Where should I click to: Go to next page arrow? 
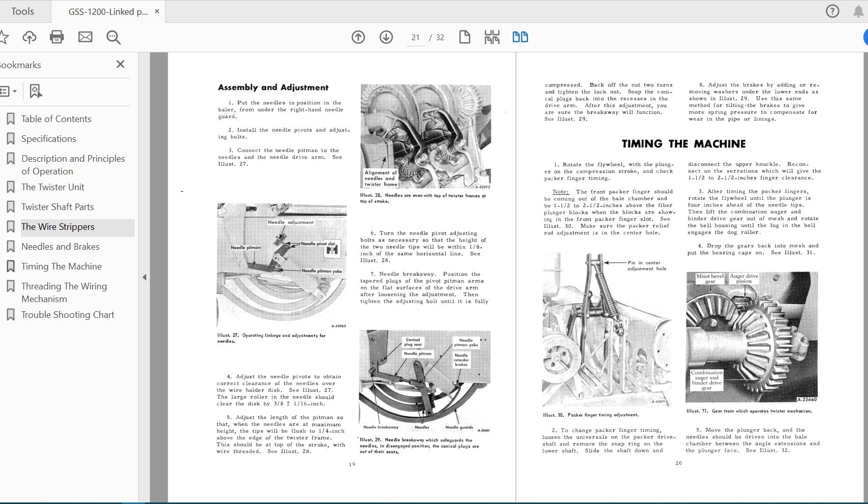click(x=386, y=37)
